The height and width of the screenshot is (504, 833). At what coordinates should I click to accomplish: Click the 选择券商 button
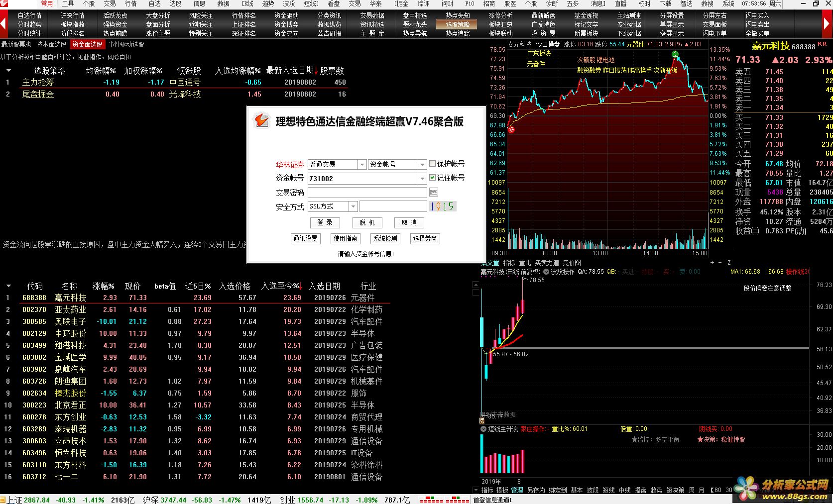click(425, 238)
